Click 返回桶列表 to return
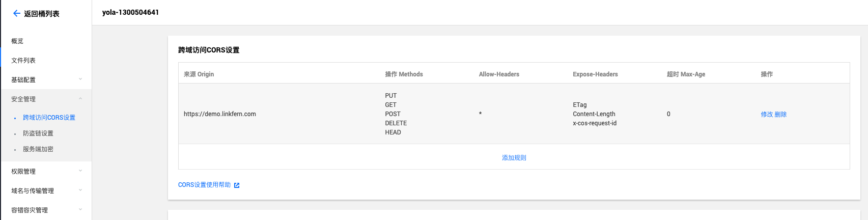 (42, 14)
